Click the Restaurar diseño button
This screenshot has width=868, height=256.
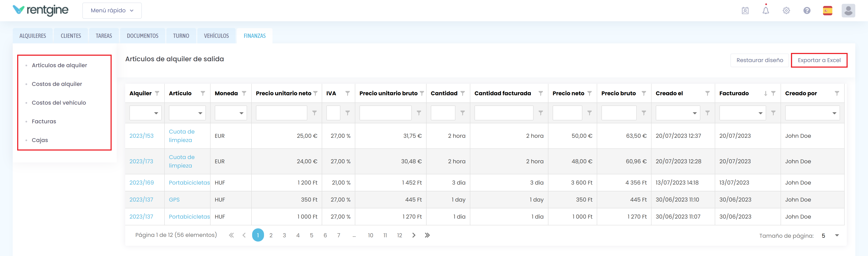coord(760,60)
